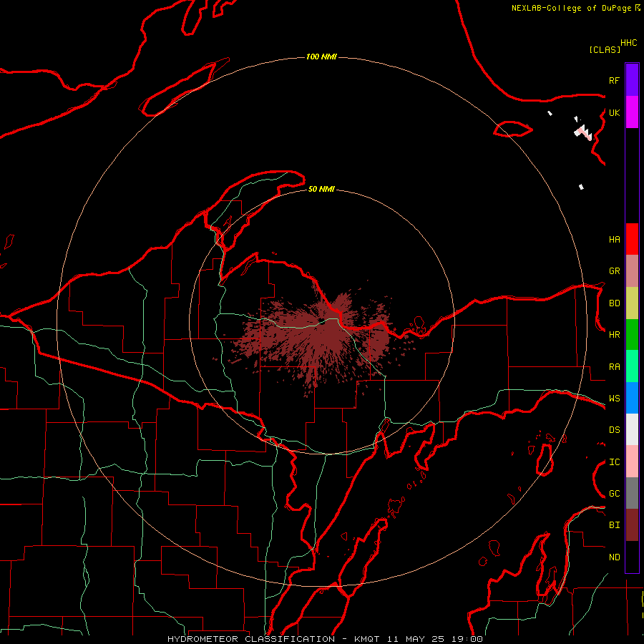The width and height of the screenshot is (644, 644).
Task: Click the BD legend label
Action: [x=614, y=303]
